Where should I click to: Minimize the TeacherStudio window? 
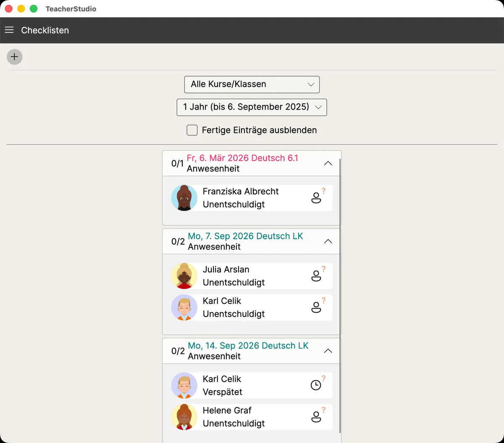[21, 9]
